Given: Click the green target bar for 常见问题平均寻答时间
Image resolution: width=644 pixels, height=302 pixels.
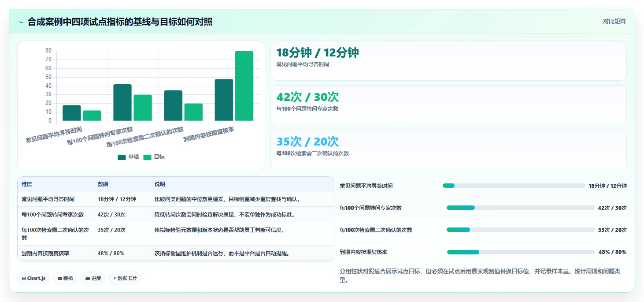Looking at the screenshot, I should pyautogui.click(x=92, y=116).
